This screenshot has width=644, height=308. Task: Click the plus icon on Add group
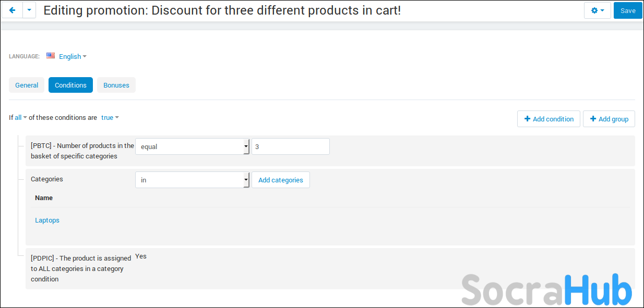pyautogui.click(x=593, y=119)
